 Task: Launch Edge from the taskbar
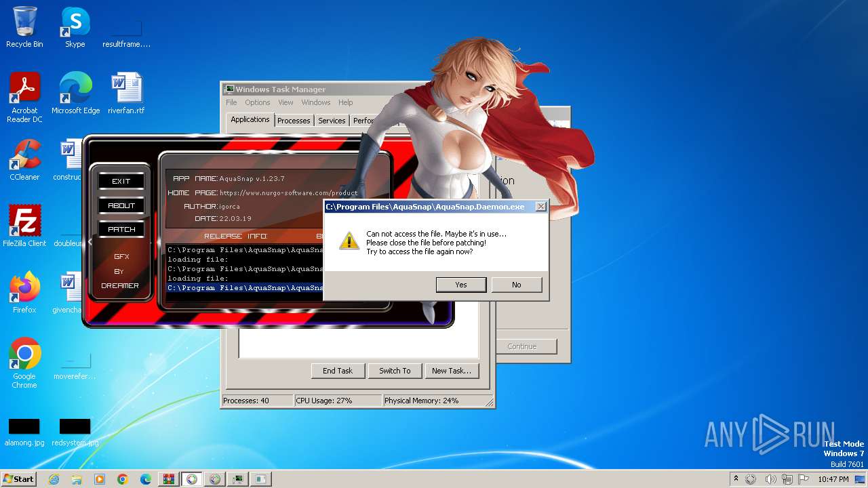pos(146,479)
